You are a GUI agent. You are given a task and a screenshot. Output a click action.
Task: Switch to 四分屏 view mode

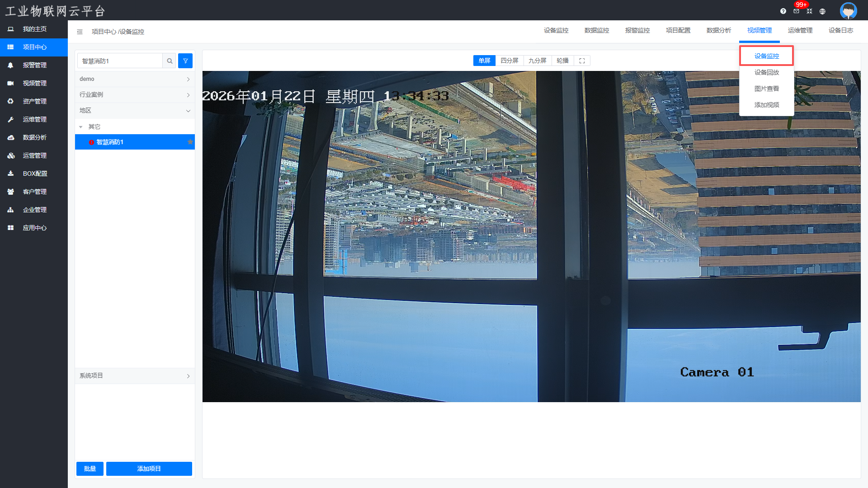pyautogui.click(x=509, y=61)
